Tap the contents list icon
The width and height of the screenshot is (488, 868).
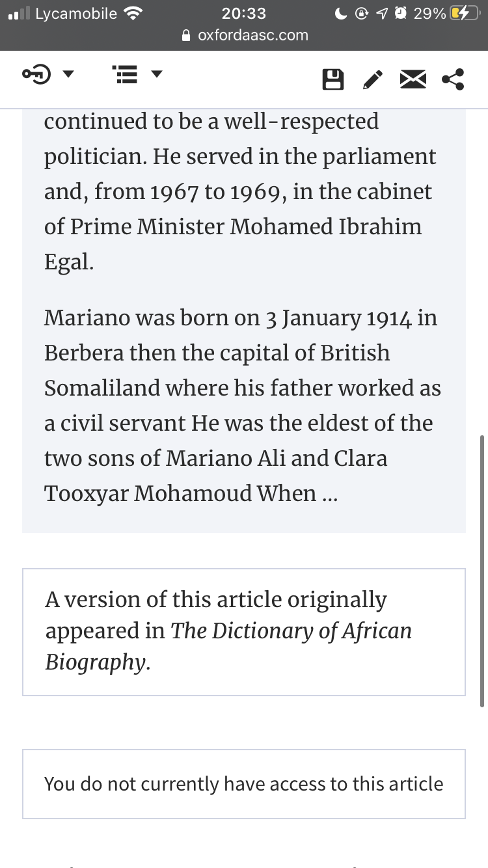pos(124,75)
